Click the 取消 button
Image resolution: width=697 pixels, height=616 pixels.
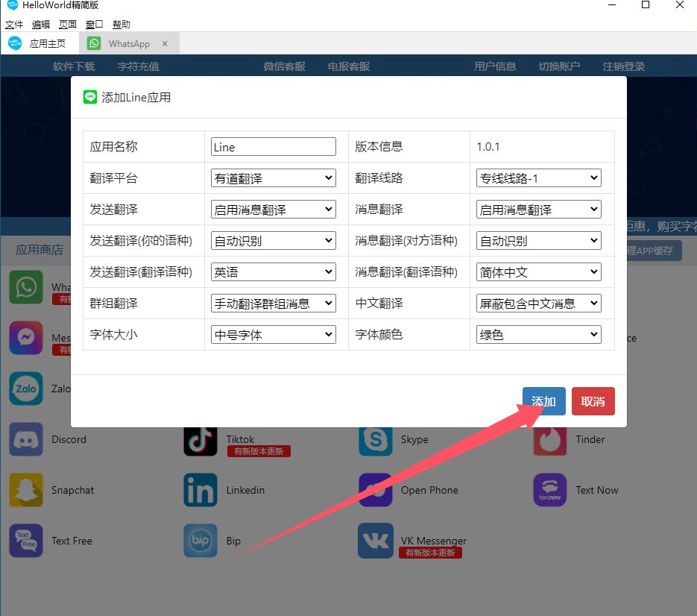tap(593, 401)
